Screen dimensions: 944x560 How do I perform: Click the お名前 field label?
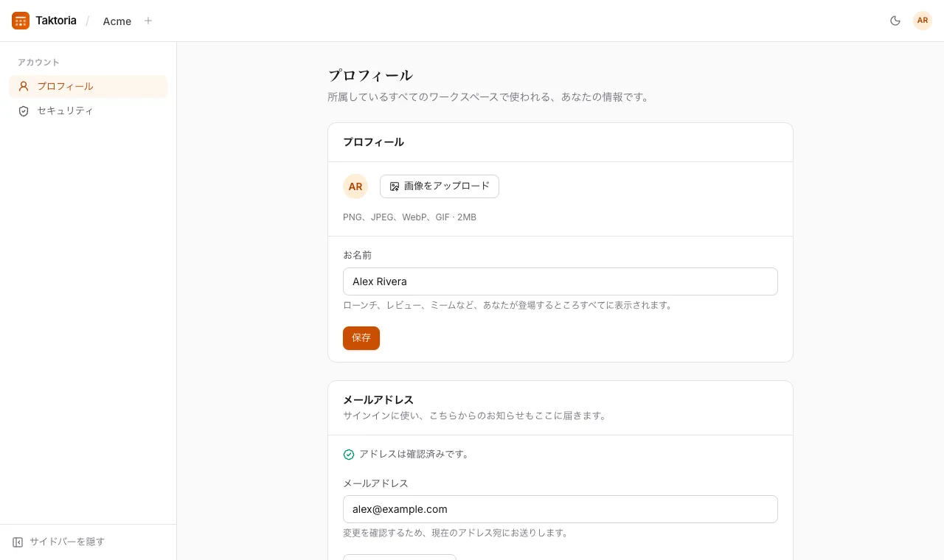pos(358,255)
